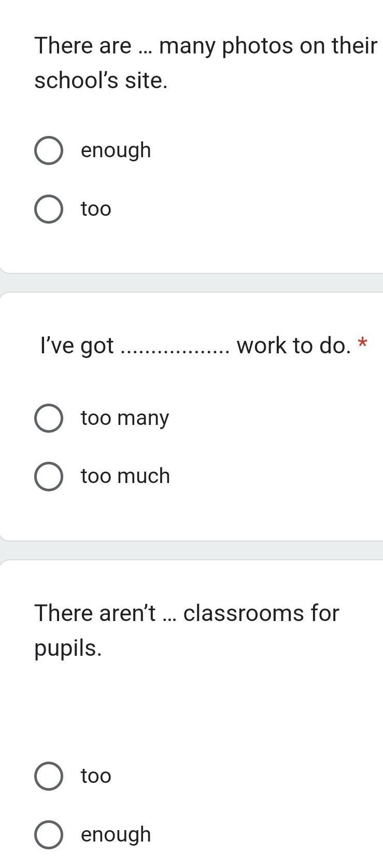Click the ellipsis blank before 'classrooms'
The width and height of the screenshot is (383, 868).
[x=169, y=618]
